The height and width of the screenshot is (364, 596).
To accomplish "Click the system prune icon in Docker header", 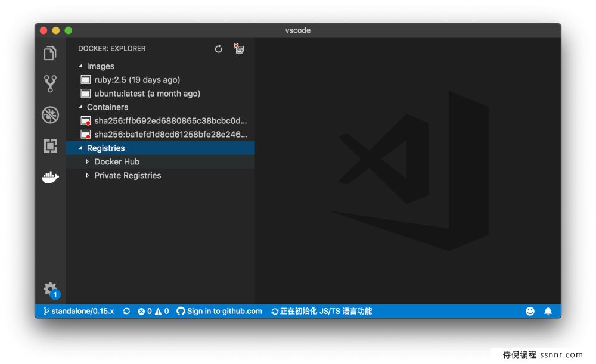I will [x=239, y=49].
